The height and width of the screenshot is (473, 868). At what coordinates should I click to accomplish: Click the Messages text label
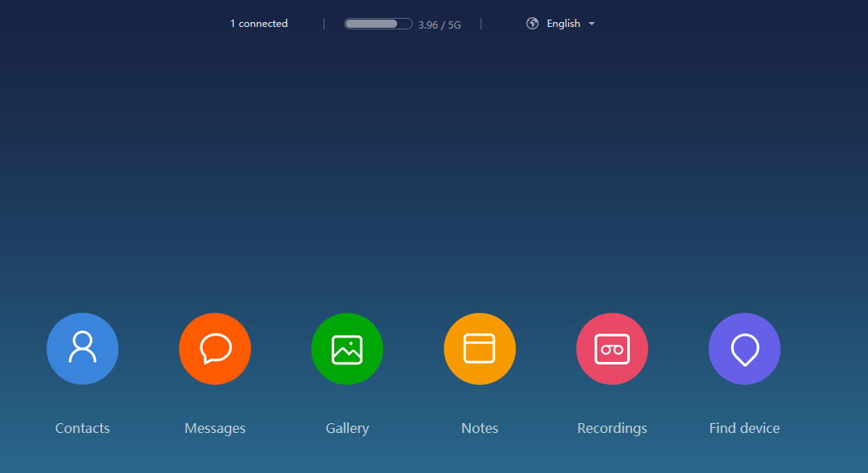pyautogui.click(x=215, y=428)
